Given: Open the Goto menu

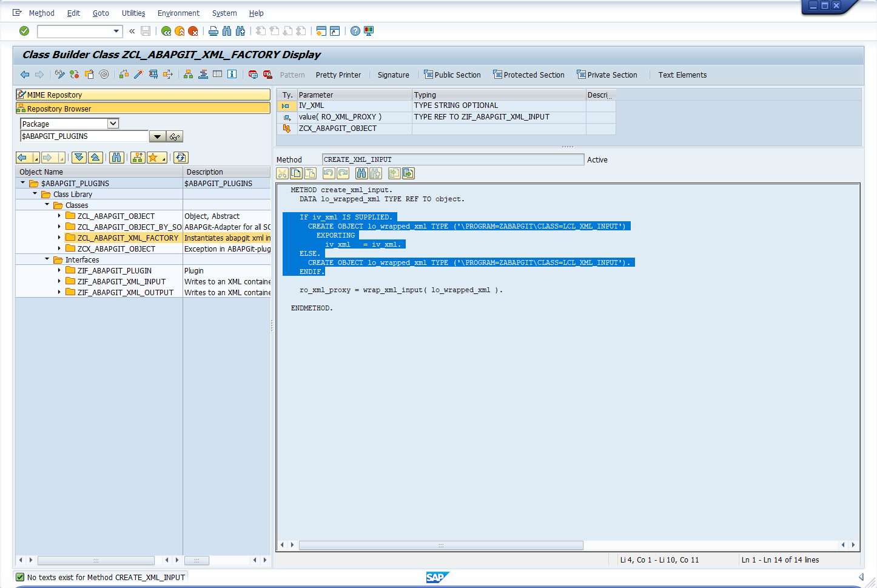Looking at the screenshot, I should point(101,13).
